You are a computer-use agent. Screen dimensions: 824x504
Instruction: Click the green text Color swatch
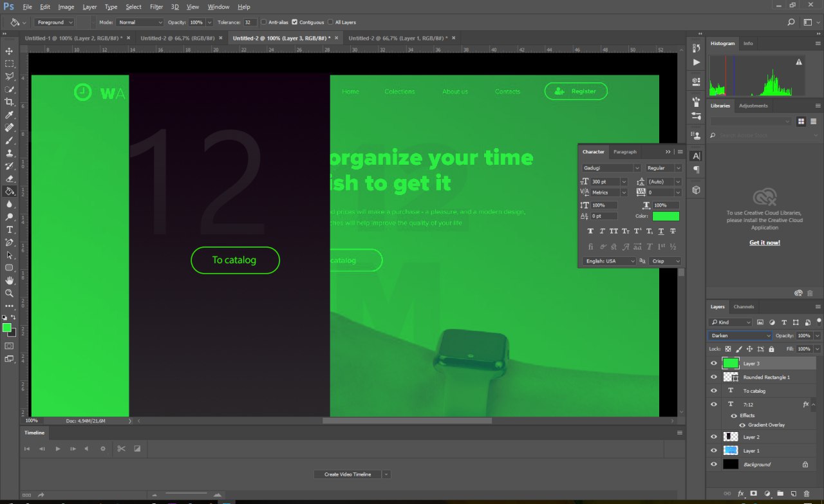pos(666,216)
